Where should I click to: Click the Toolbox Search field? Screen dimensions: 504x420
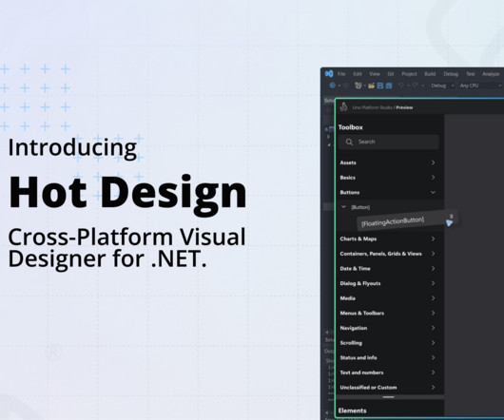pos(388,142)
